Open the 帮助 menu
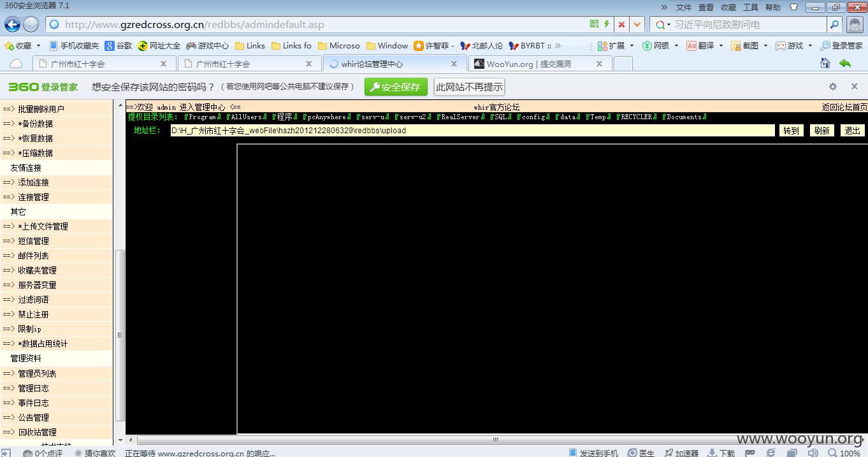The height and width of the screenshot is (457, 868). (x=773, y=8)
